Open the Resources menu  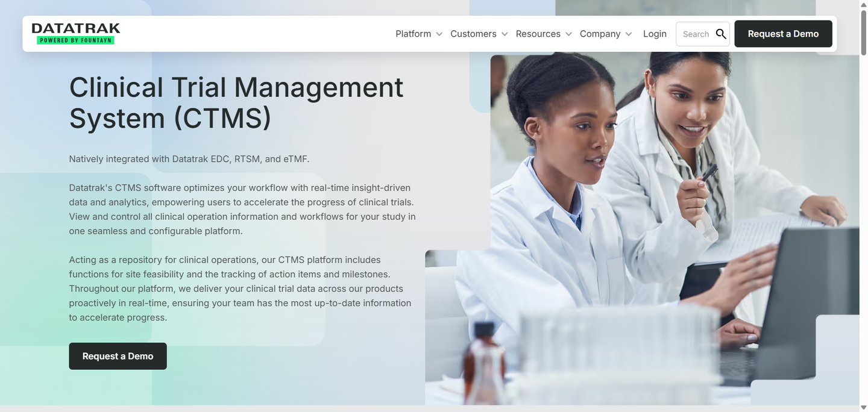(538, 34)
